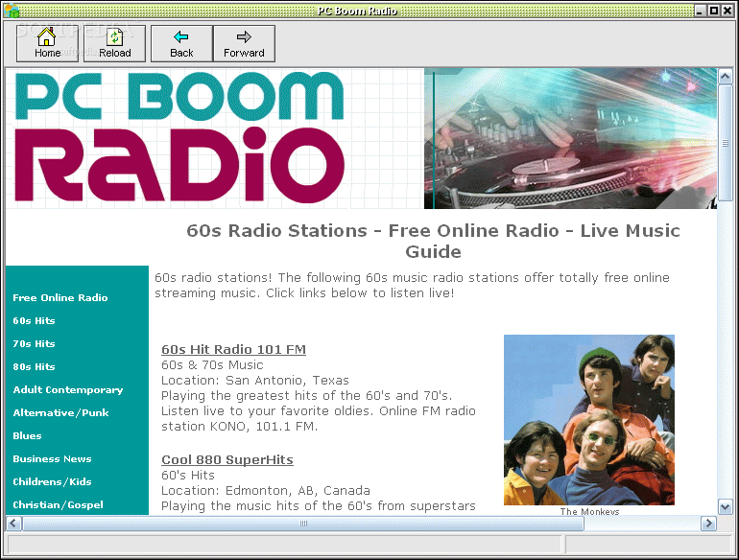Minimize the PC Boom Radio window
The image size is (739, 560).
point(700,11)
